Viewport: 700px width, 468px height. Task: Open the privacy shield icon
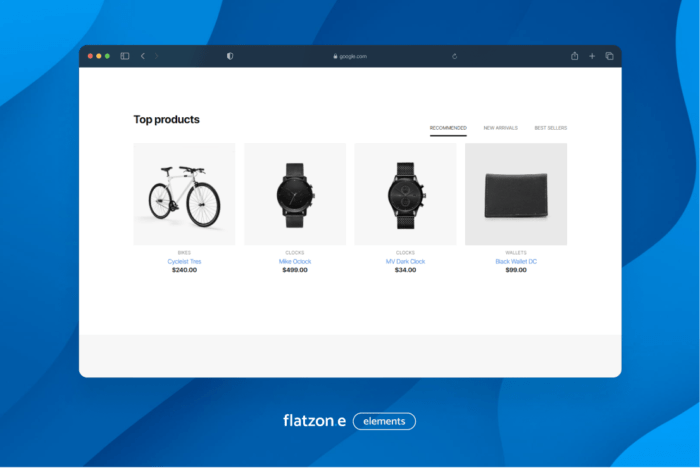[230, 56]
